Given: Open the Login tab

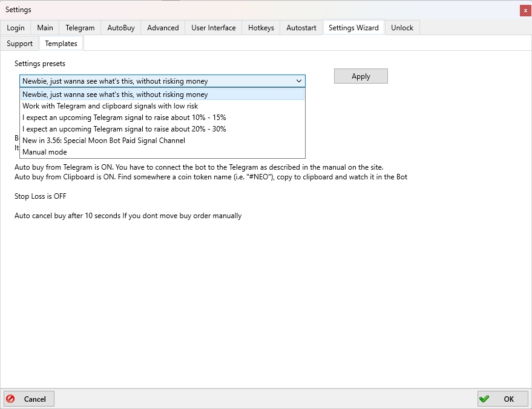Looking at the screenshot, I should point(16,28).
